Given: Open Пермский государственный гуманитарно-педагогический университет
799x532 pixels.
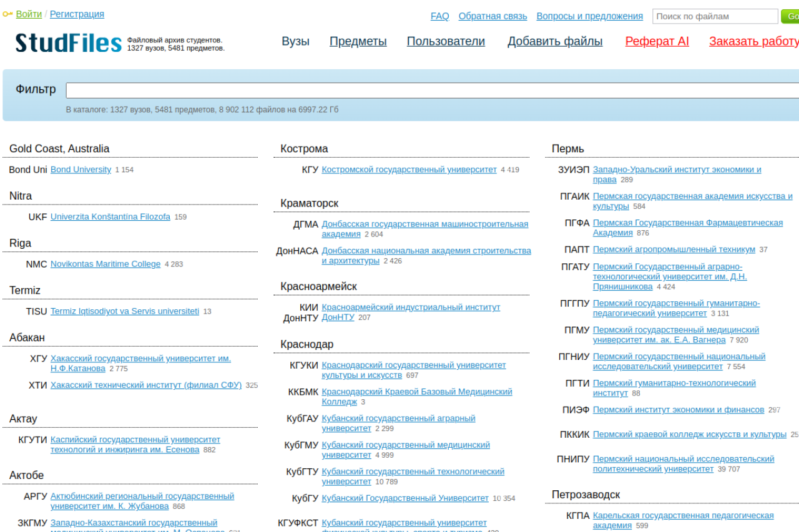Looking at the screenshot, I should pyautogui.click(x=677, y=308).
